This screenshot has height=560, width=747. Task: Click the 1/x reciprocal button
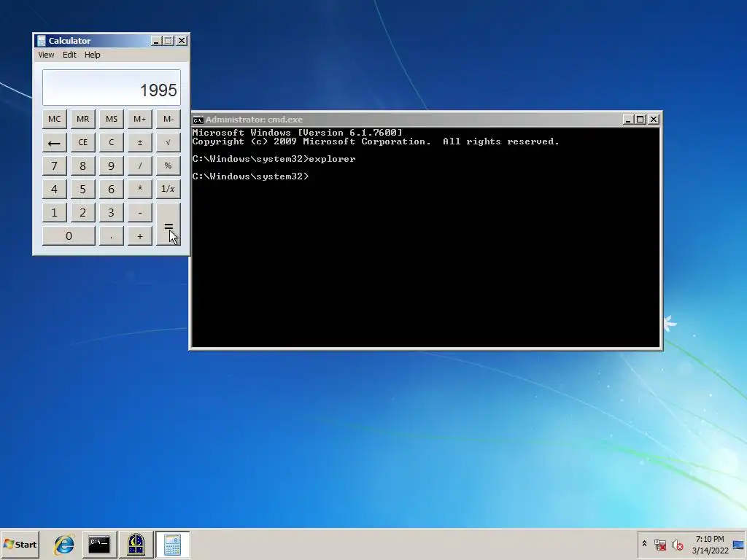(169, 189)
